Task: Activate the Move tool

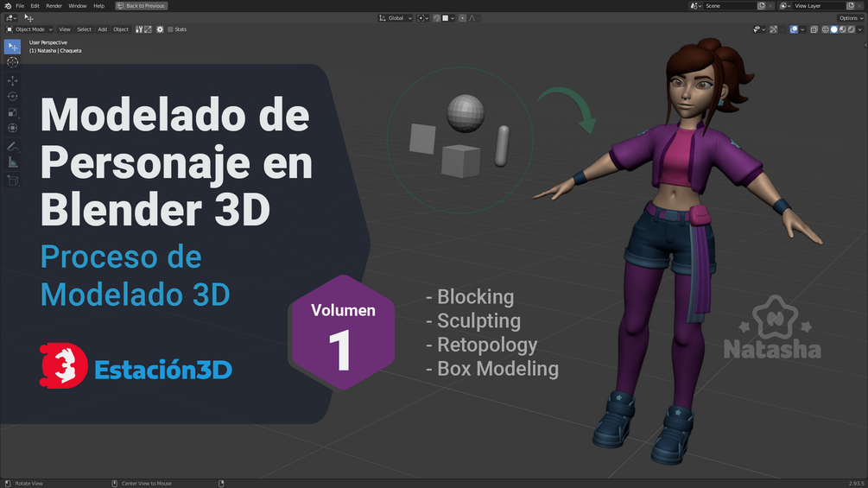Action: pos(12,81)
